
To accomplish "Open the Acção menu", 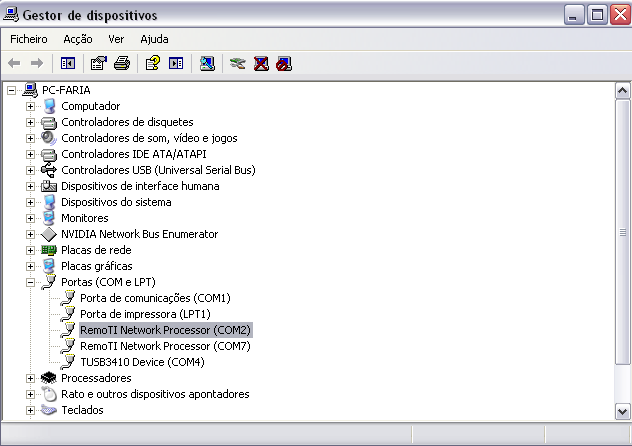I will [x=78, y=39].
